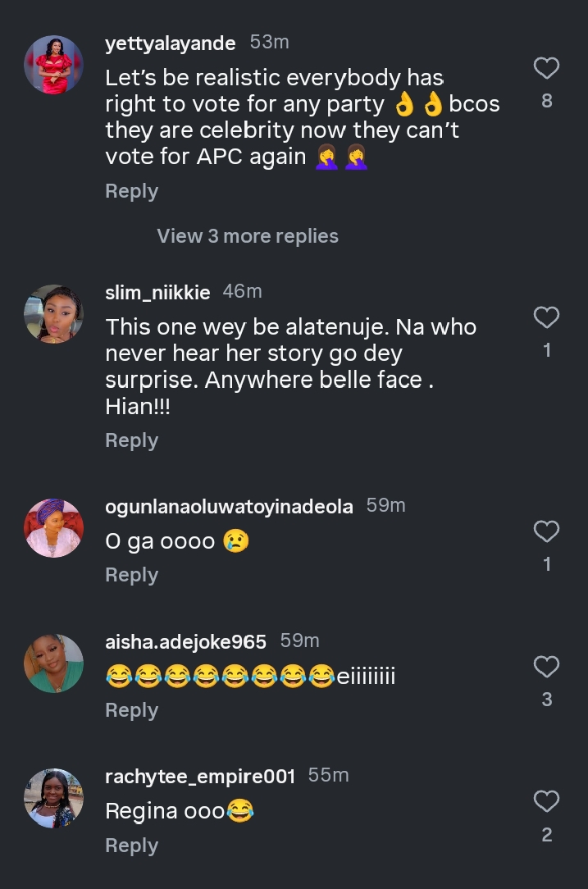Reply to yettyalayande's comment

[x=131, y=191]
